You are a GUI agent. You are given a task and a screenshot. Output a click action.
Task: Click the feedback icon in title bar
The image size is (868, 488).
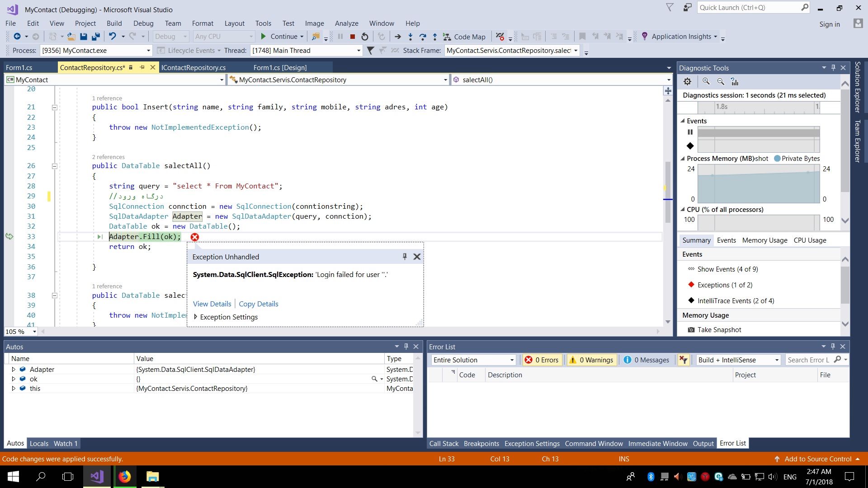coord(687,8)
